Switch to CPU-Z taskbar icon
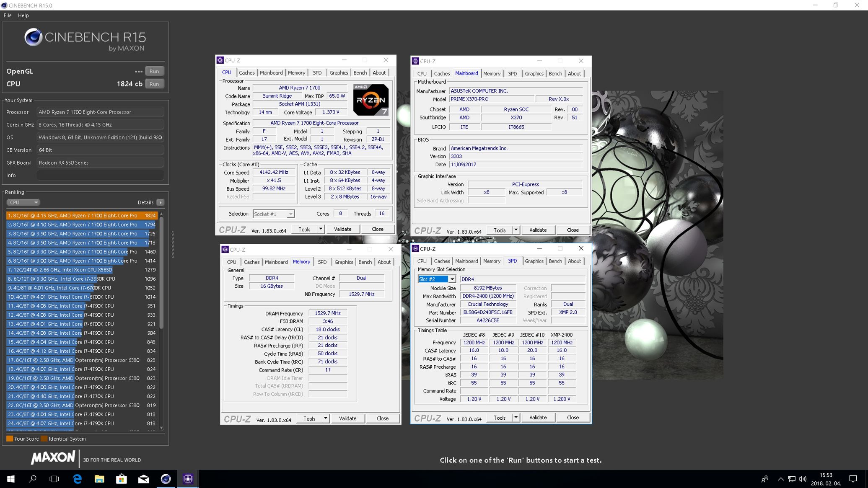868x488 pixels. point(188,479)
